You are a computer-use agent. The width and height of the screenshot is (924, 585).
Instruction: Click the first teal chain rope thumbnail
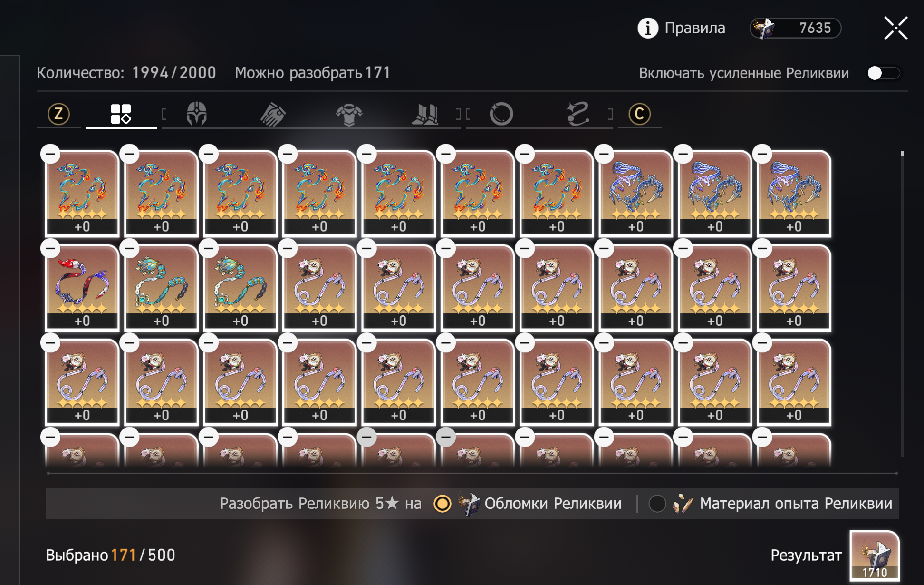[161, 288]
